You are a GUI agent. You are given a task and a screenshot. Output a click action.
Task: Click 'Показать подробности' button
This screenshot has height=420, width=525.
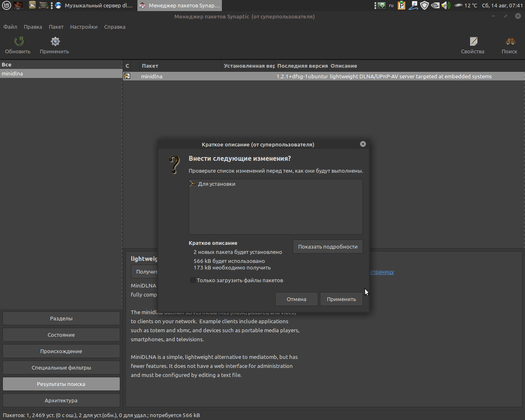328,247
